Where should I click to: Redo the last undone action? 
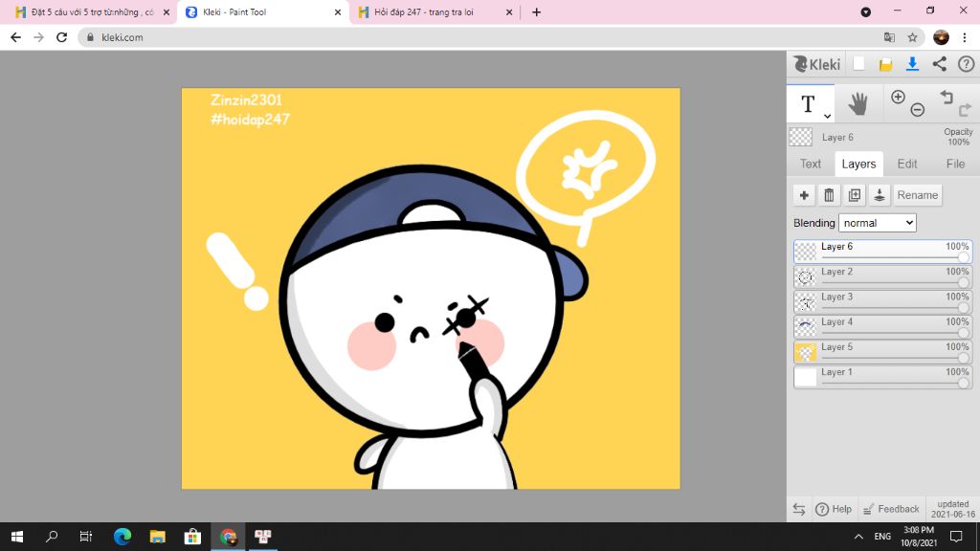point(965,110)
